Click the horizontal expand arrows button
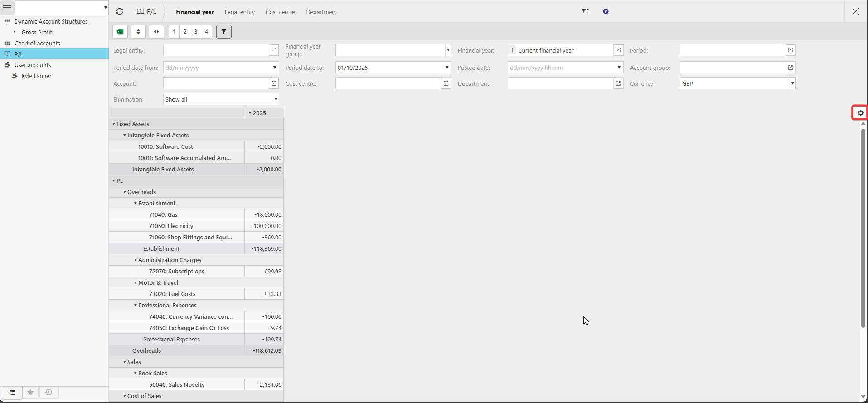868x403 pixels. click(x=156, y=32)
